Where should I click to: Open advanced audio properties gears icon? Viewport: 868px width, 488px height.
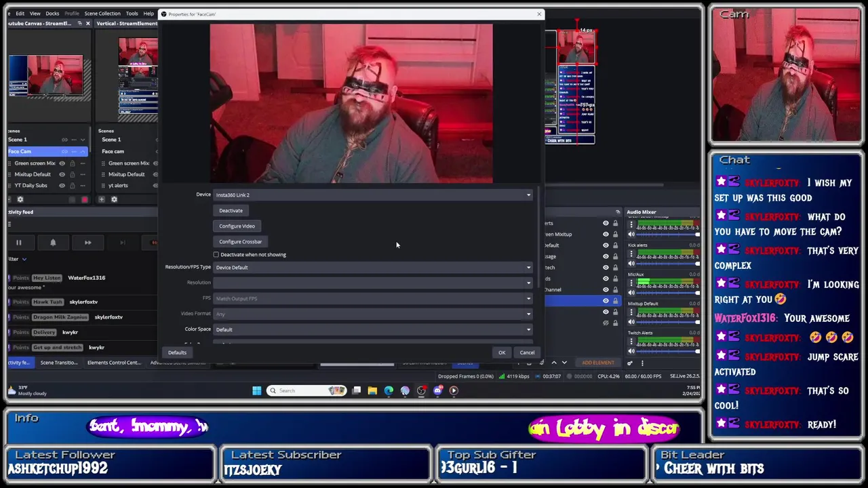coord(629,363)
